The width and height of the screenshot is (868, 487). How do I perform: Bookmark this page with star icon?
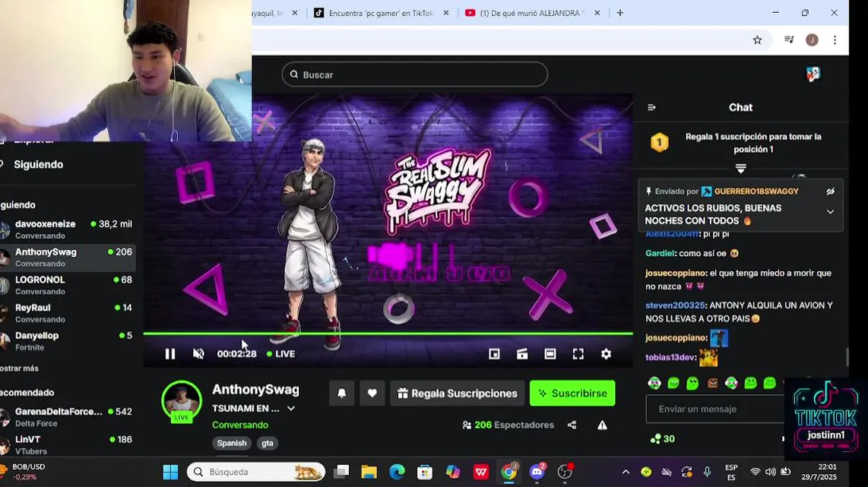(x=757, y=40)
